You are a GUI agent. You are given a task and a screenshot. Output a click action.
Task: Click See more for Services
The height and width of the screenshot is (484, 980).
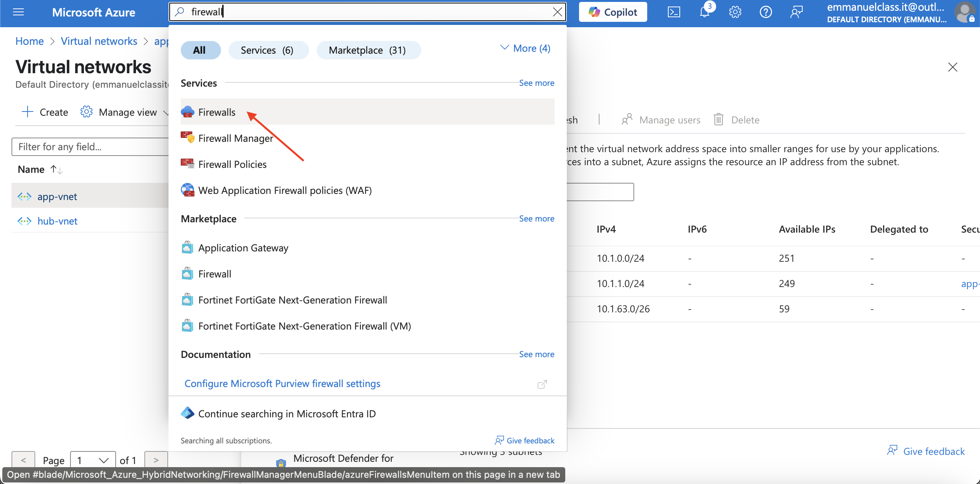[537, 83]
